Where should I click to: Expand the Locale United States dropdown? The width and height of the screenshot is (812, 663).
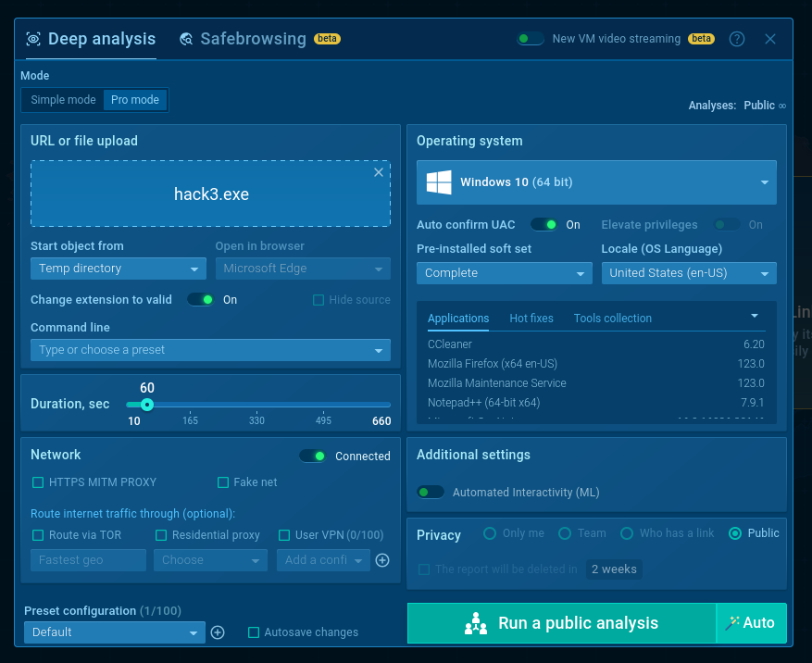[689, 273]
